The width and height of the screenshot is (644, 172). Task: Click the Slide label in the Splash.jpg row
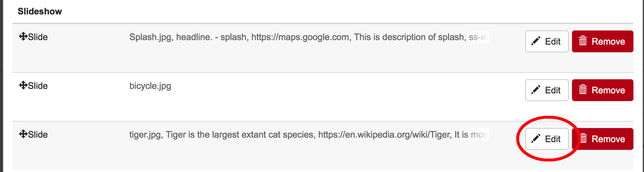tap(38, 37)
